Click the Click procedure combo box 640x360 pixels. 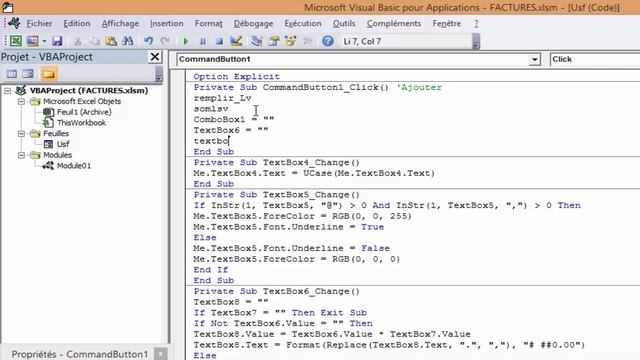point(595,59)
